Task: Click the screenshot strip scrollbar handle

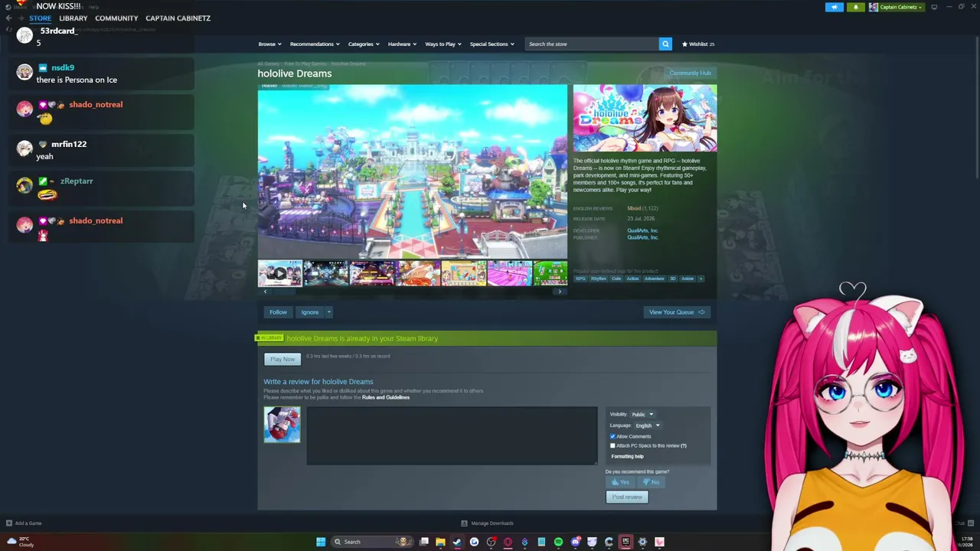Action: [x=283, y=292]
